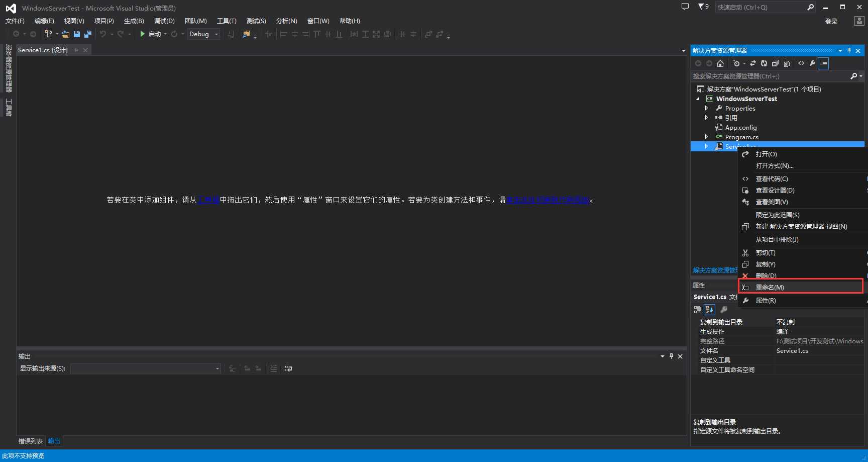
Task: Choose 重命名(M) from context menu
Action: tap(801, 287)
